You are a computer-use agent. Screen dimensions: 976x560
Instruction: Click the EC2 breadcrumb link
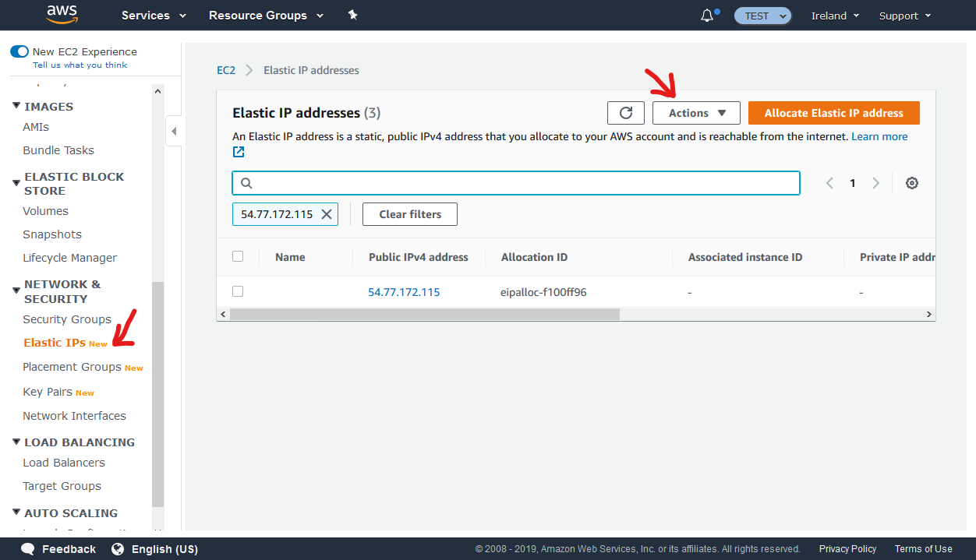click(226, 70)
